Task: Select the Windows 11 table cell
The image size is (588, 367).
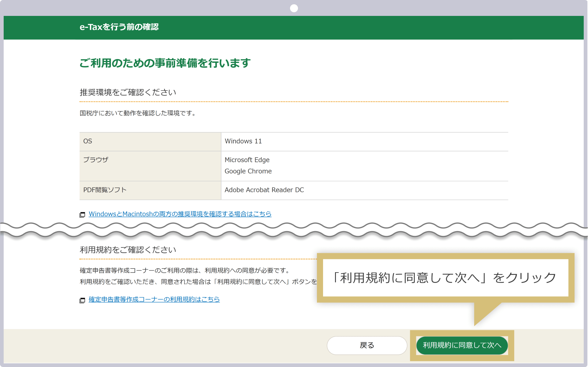Action: [x=364, y=141]
